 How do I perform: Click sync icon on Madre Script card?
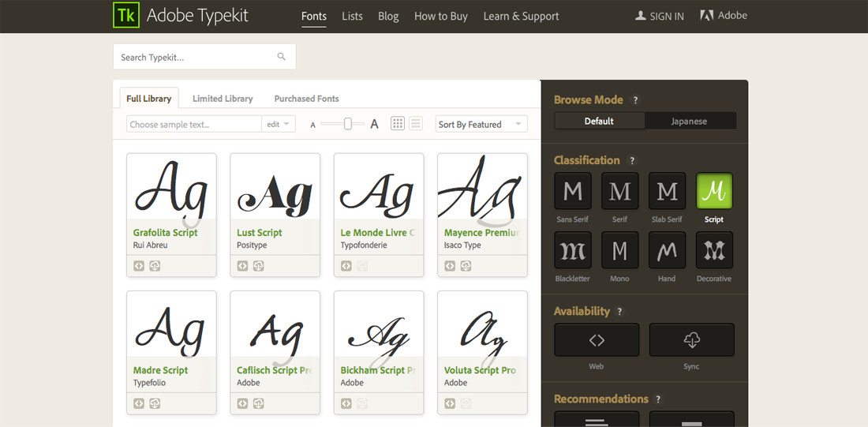(155, 404)
